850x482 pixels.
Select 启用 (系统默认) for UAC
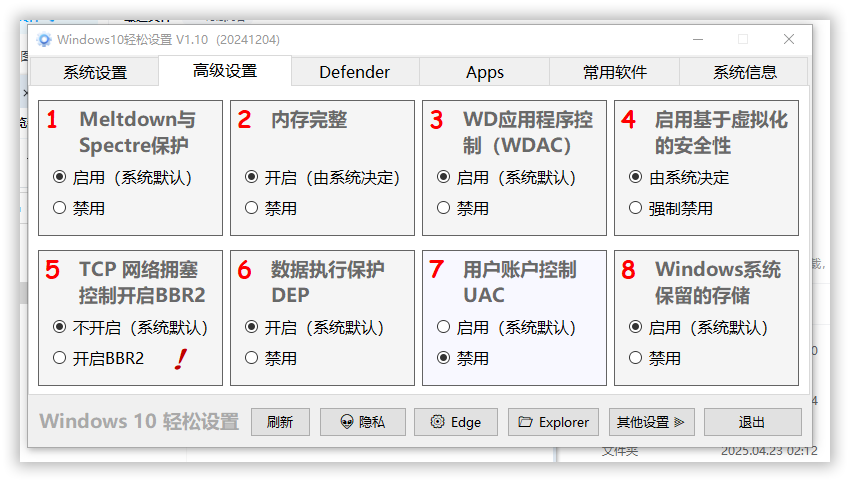(506, 327)
